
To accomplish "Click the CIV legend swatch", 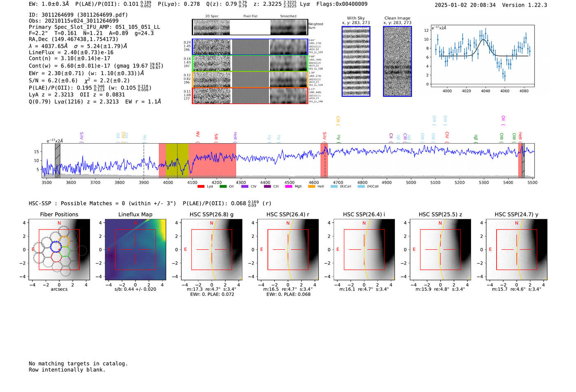I will (x=245, y=187).
